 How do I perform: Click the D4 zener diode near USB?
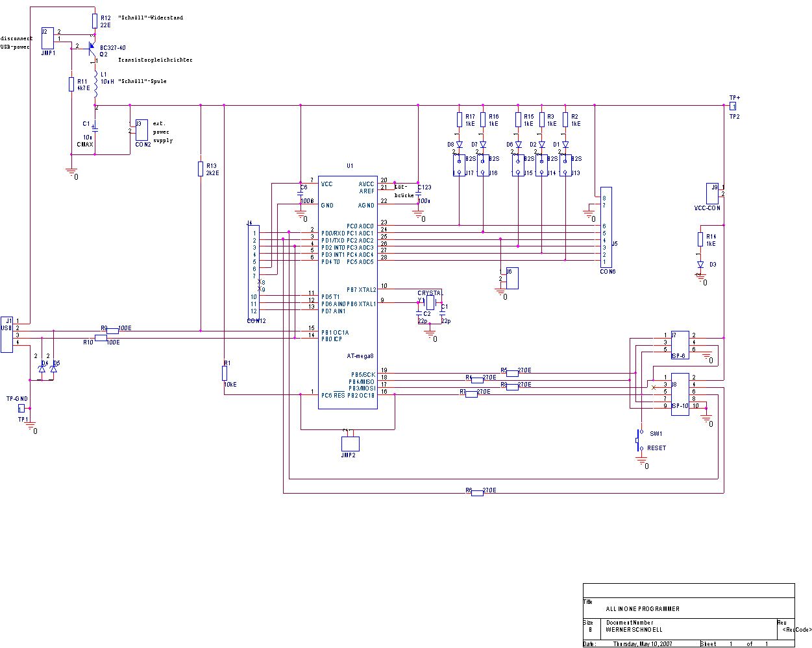[43, 366]
